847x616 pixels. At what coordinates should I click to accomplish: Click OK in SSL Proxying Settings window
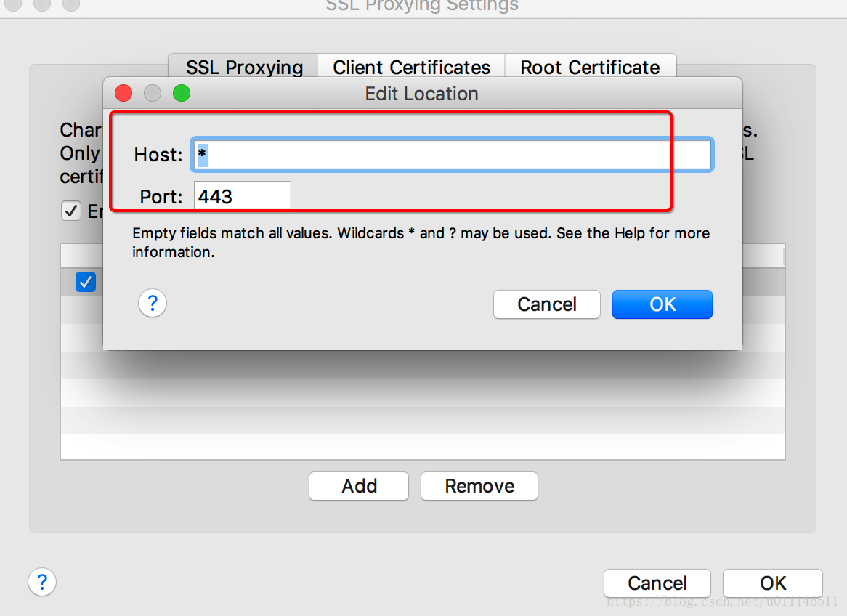[x=773, y=583]
